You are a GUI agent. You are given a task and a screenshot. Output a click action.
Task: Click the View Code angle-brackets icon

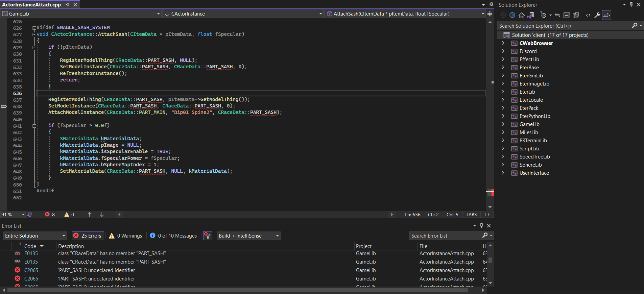[x=588, y=15]
